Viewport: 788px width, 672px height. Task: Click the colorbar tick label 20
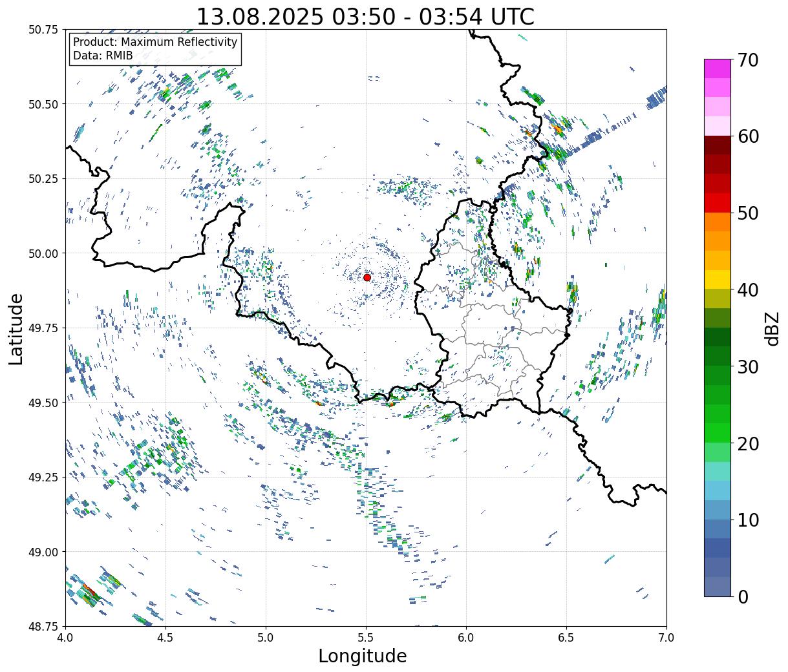747,443
